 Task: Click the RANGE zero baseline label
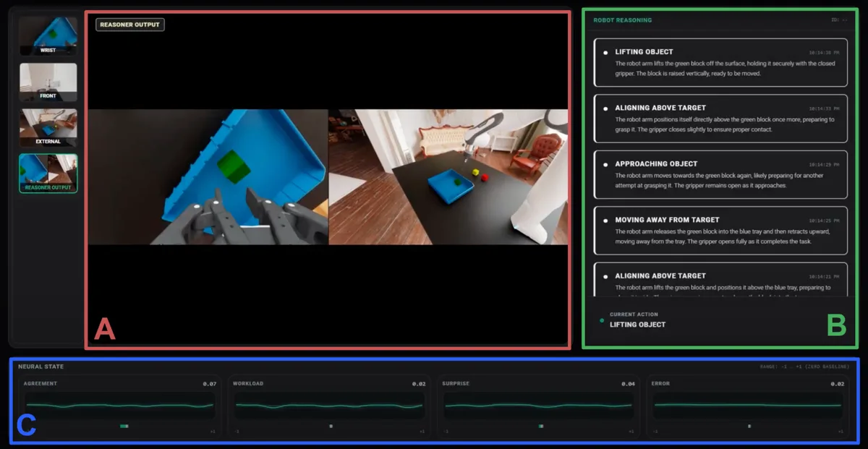(x=803, y=367)
